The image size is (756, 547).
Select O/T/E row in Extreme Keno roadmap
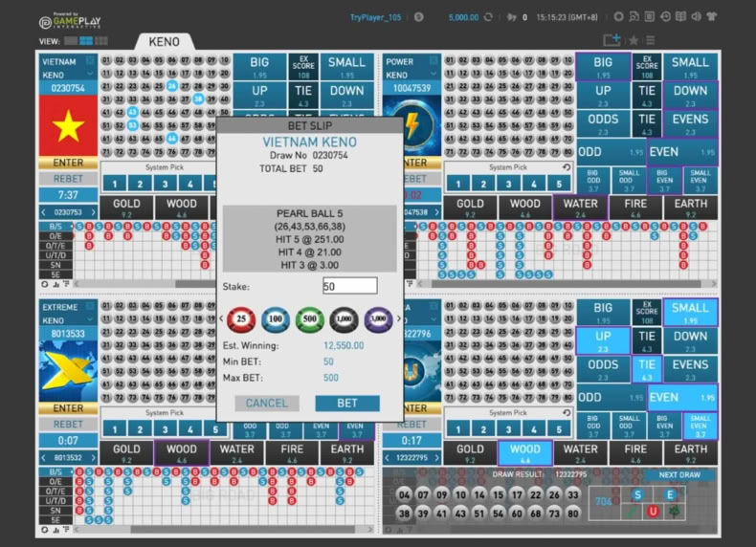tap(56, 492)
